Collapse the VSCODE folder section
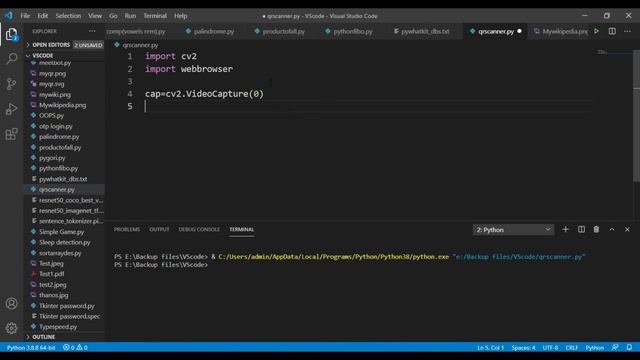Screen dimensions: 640x360 [x=64, y=56]
